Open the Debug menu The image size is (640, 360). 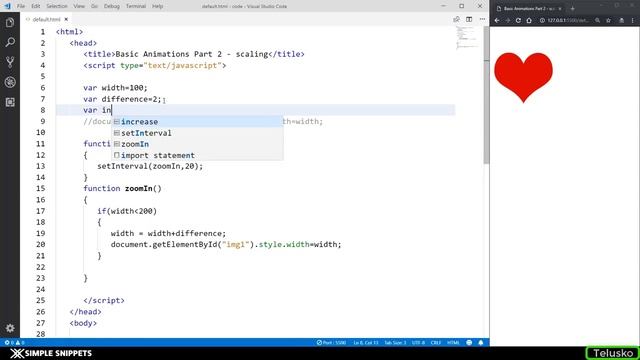point(111,6)
